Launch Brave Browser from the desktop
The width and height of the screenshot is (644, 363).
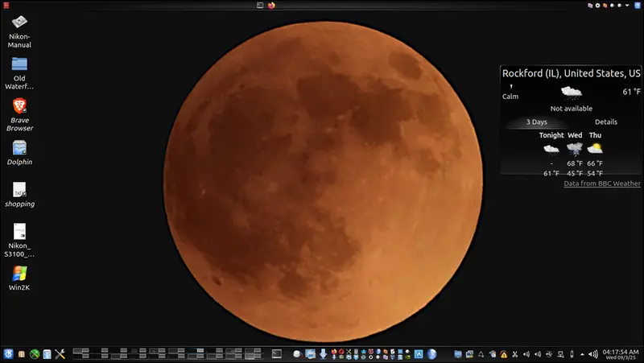(x=19, y=115)
